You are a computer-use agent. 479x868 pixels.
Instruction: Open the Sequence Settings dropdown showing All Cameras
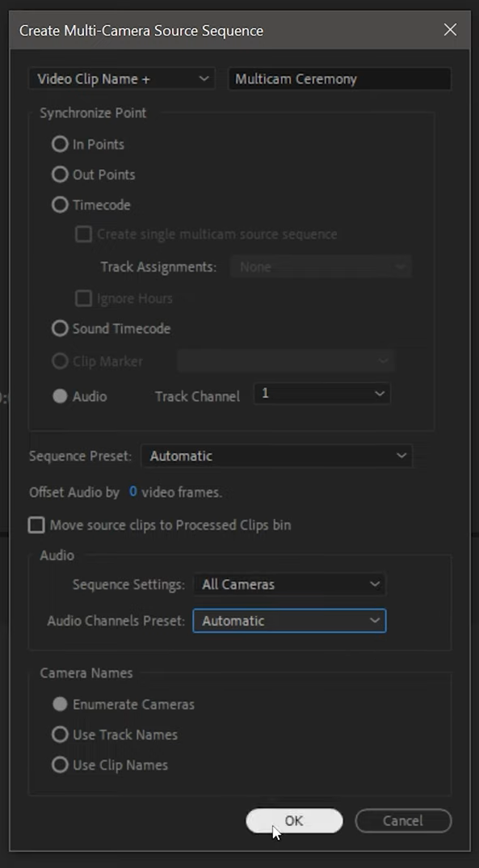[x=288, y=584]
